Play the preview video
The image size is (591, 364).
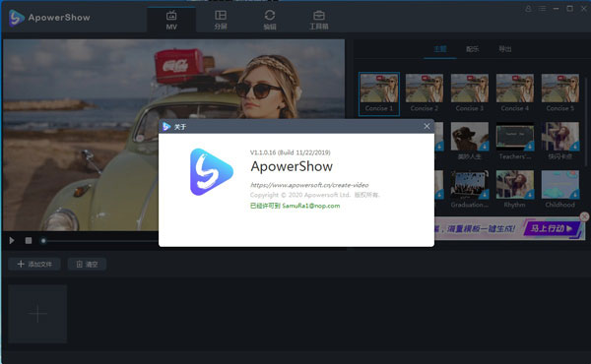coord(12,240)
